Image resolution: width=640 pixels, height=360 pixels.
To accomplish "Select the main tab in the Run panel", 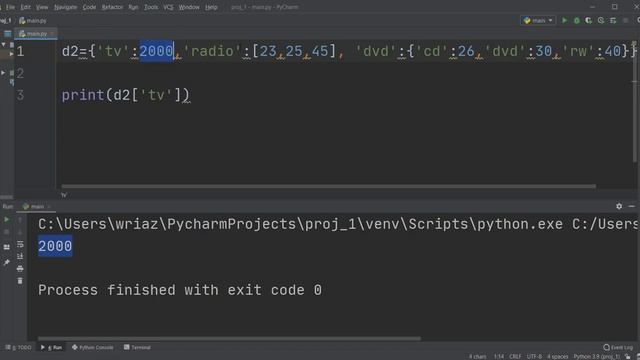I will click(36, 207).
